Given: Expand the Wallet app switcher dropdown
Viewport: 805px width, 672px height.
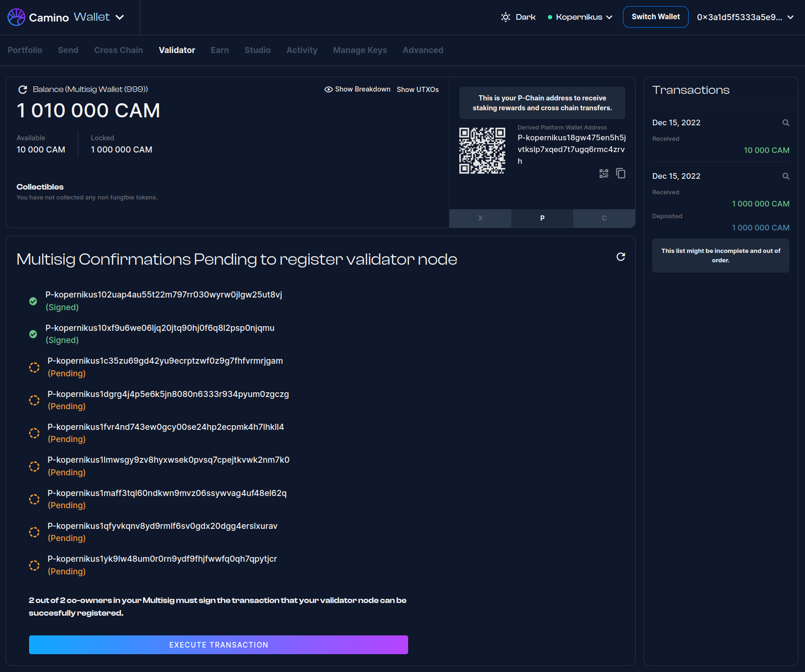Looking at the screenshot, I should [x=120, y=17].
